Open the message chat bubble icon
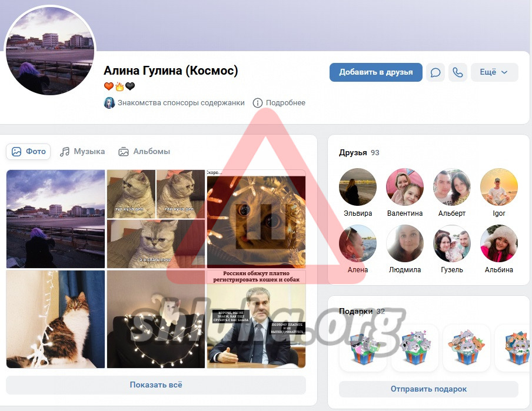532x411 pixels. tap(435, 72)
